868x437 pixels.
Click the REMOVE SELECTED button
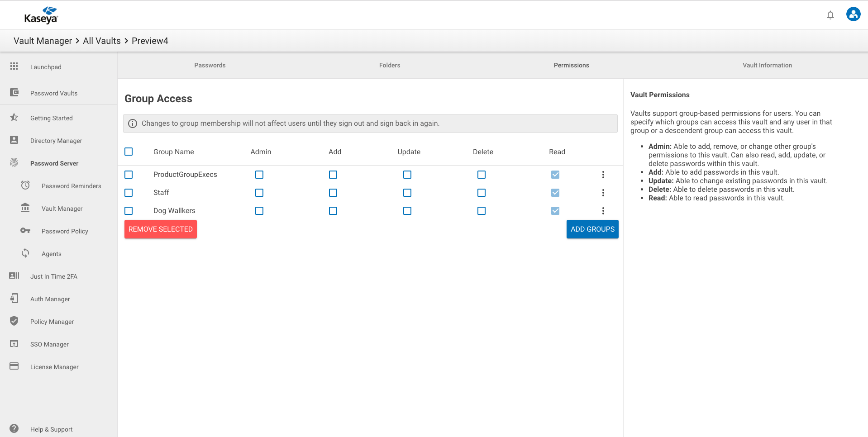click(x=161, y=229)
